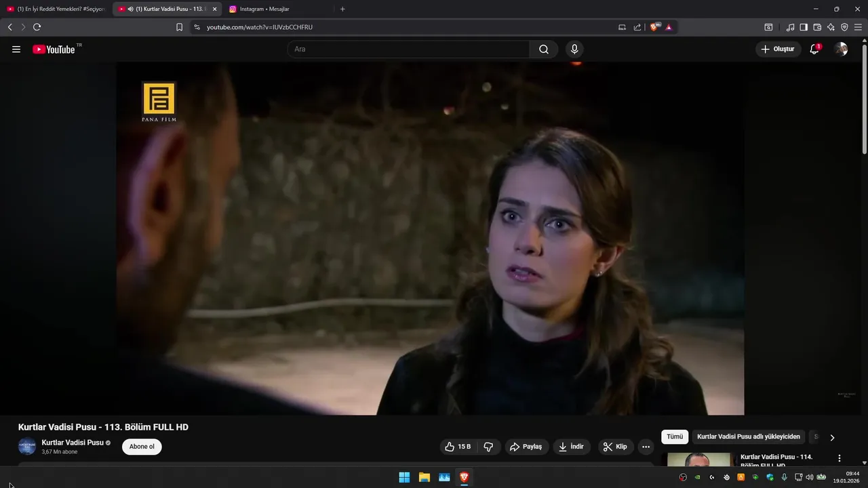Open the account avatar menu
This screenshot has height=488, width=868.
point(841,49)
